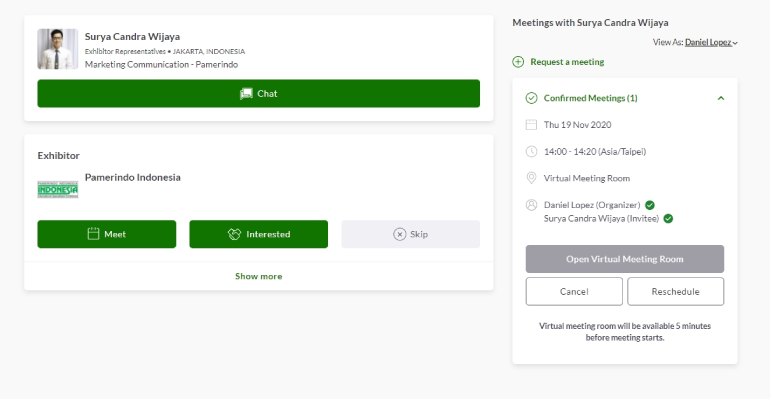Click the green checkmark next to Surya Candra Wijaya (Invitee)
The height and width of the screenshot is (399, 770).
click(x=668, y=219)
